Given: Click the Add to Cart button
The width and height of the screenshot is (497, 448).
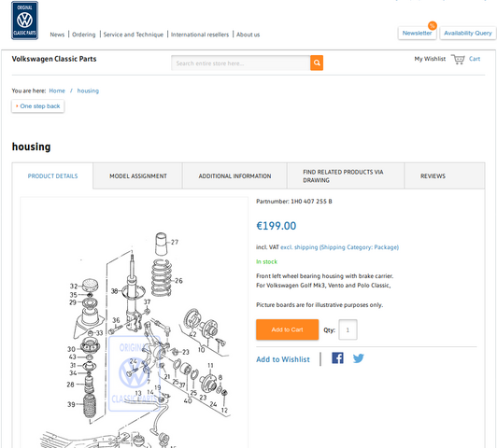Looking at the screenshot, I should [287, 329].
